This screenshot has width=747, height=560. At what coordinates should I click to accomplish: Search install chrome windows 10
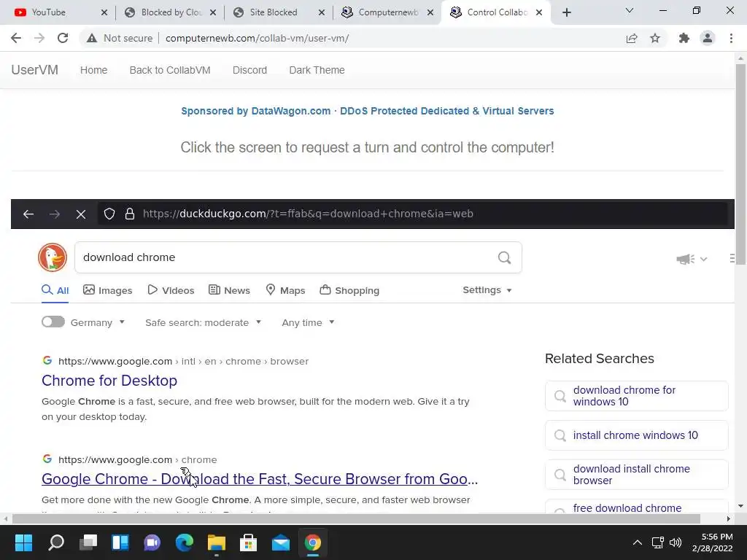(636, 435)
